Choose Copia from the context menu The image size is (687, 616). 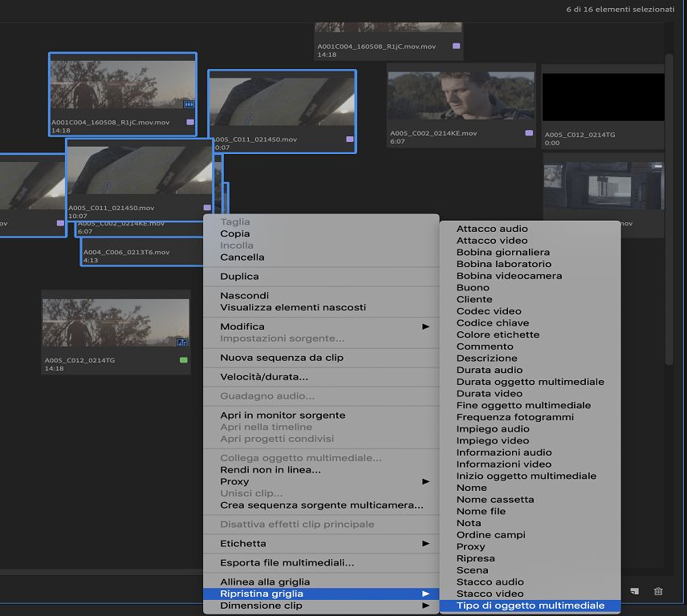click(x=236, y=233)
